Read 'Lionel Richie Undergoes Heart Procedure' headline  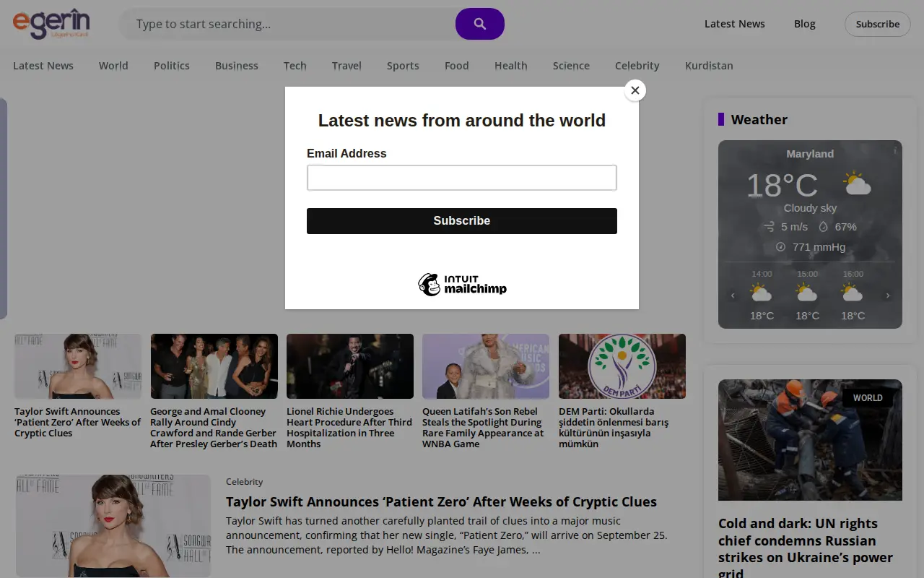coord(349,428)
